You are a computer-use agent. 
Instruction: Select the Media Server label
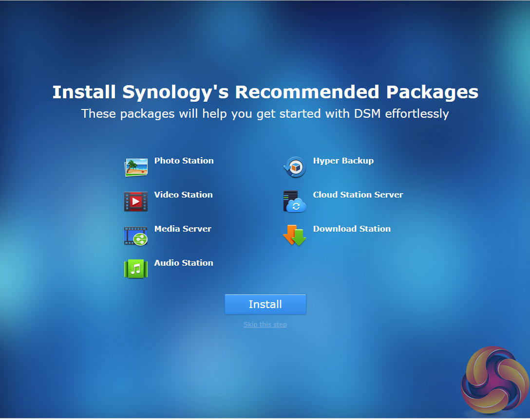coord(183,229)
